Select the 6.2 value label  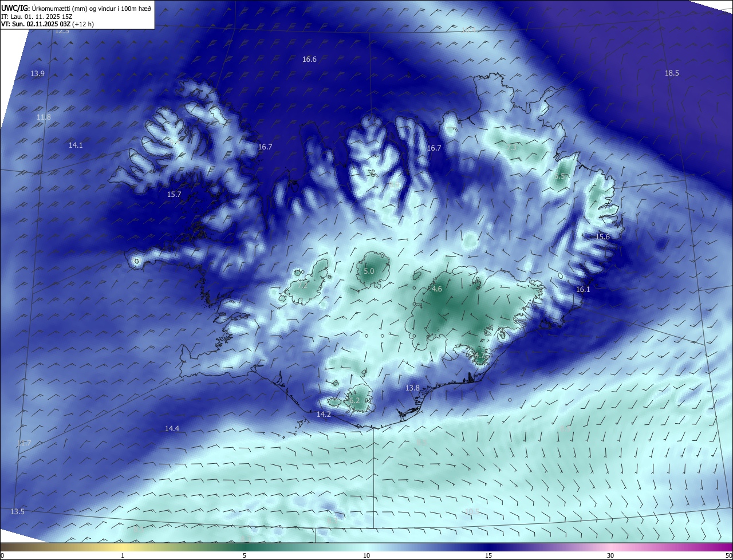[354, 401]
